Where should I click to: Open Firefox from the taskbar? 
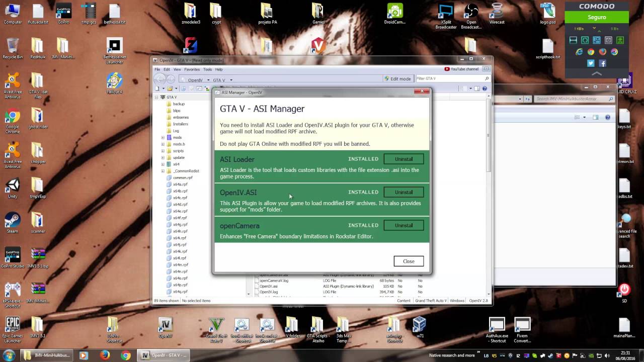tap(105, 355)
